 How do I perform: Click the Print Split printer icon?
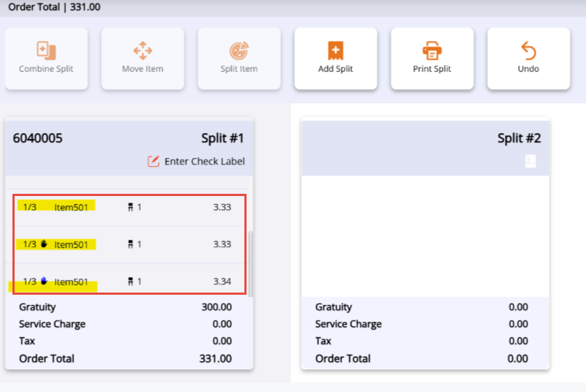point(432,50)
